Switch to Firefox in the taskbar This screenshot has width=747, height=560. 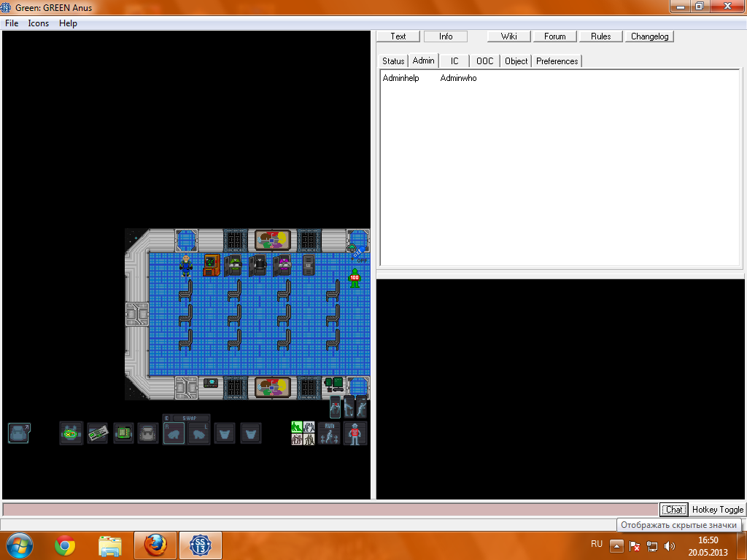click(x=155, y=545)
